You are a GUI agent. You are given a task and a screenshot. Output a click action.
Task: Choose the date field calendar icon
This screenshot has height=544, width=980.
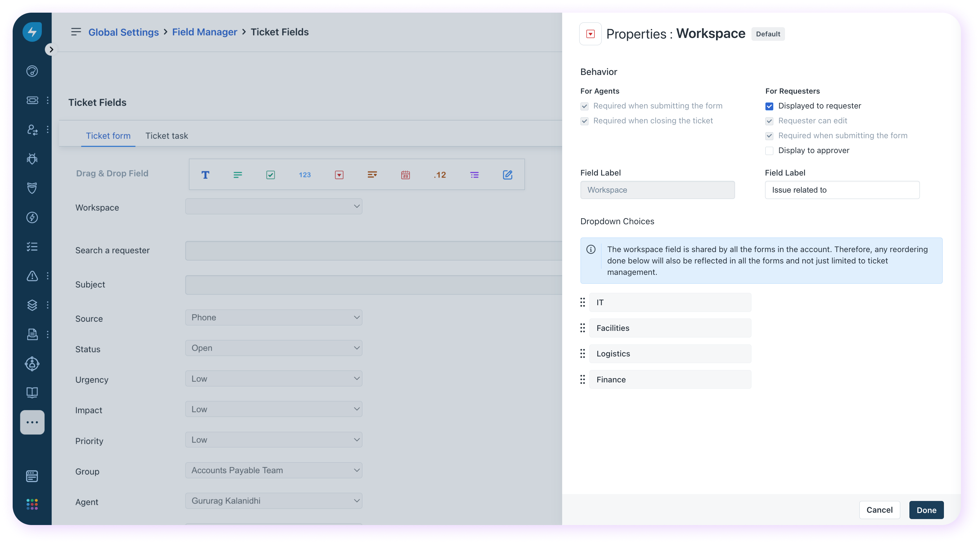405,175
